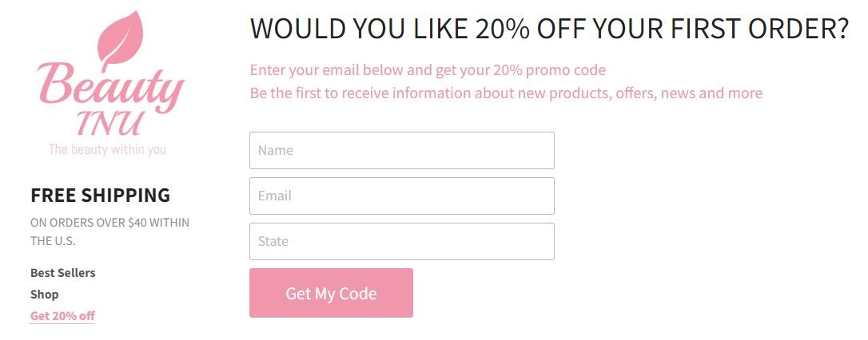Click the tagline 'The beauty within you'
This screenshot has width=868, height=340.
click(x=107, y=149)
